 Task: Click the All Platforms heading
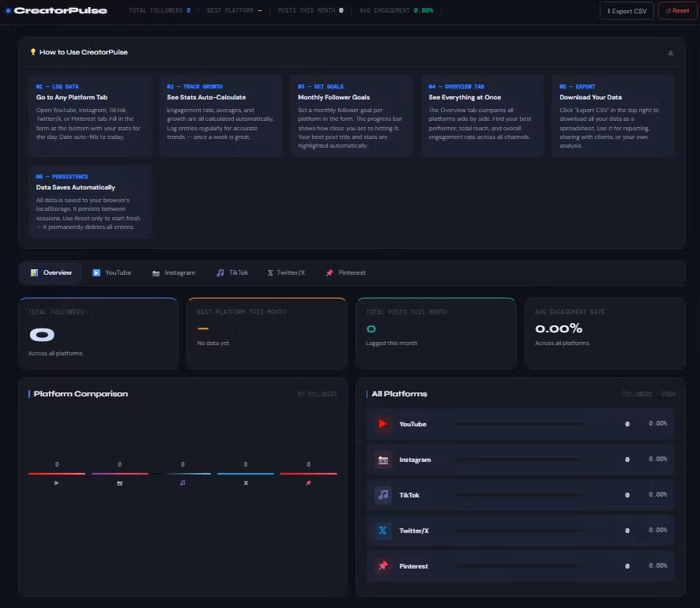(399, 394)
